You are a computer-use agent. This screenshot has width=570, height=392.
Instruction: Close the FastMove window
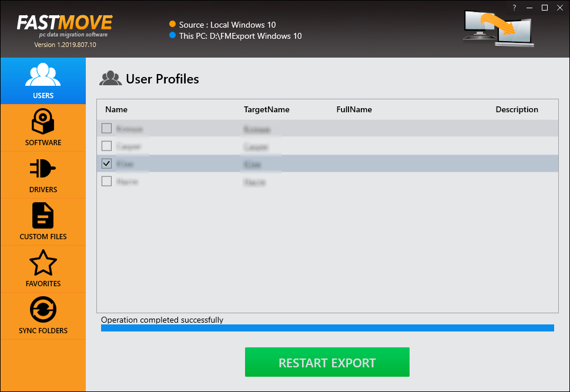click(560, 8)
